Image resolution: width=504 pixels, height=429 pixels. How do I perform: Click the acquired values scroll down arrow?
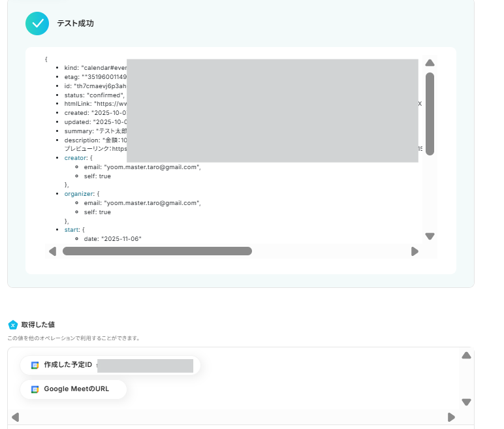[x=466, y=402]
